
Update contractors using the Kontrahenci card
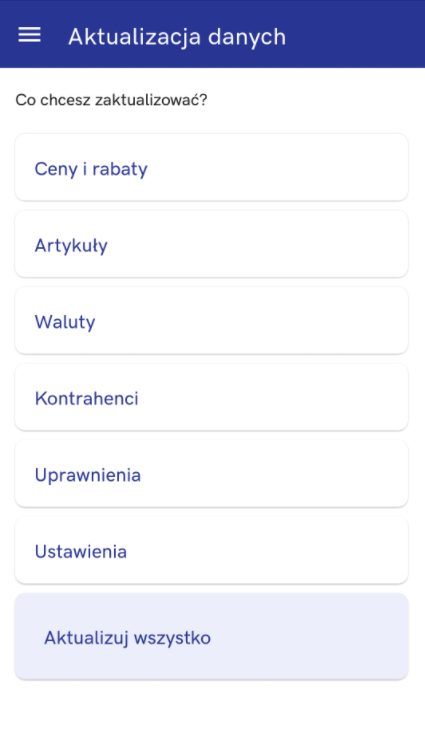pos(211,397)
